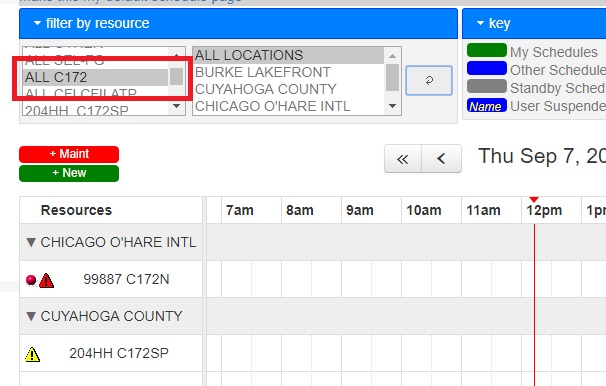Jump back with the double left arrow

[x=403, y=158]
